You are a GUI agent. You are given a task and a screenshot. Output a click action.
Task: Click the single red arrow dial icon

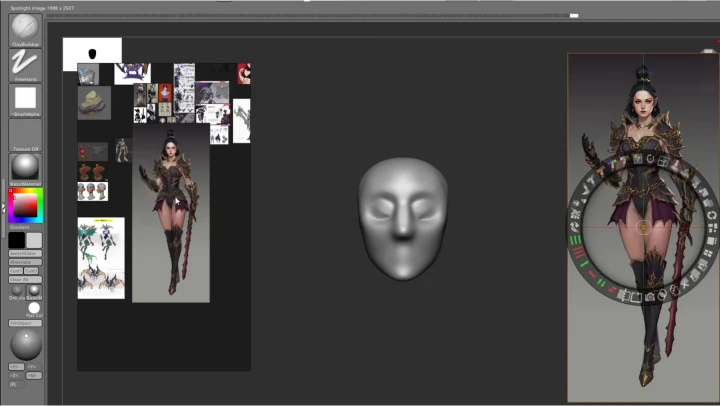point(592,275)
